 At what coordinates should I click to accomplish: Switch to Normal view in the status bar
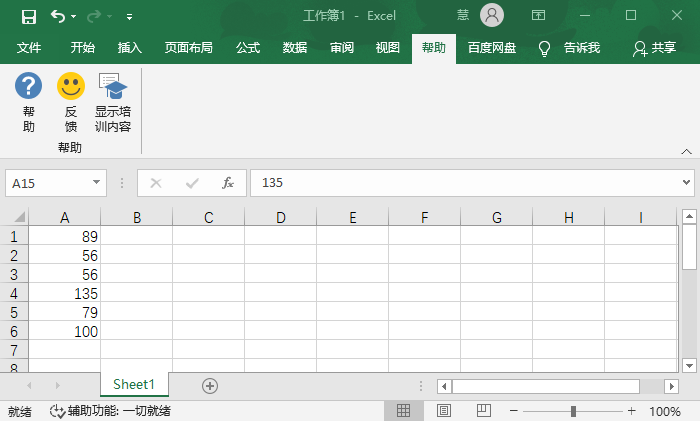(x=404, y=411)
